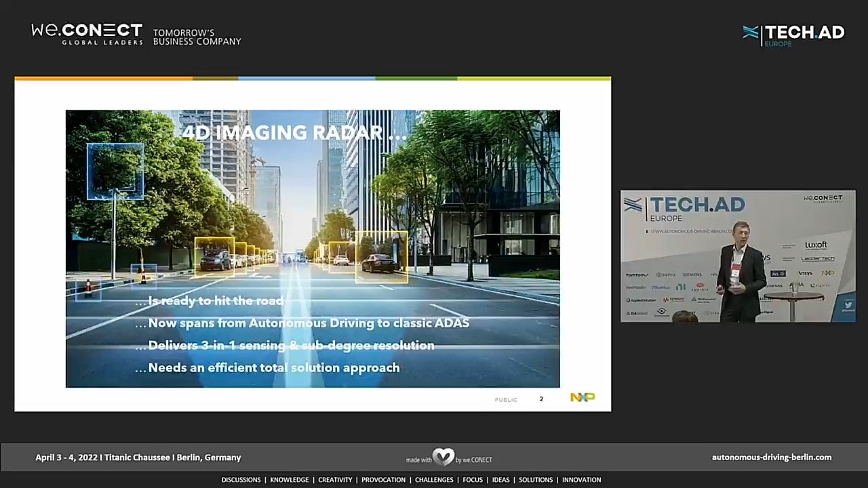Click the INNOVATION item in bottom strip
Viewport: 868px width, 488px height.
tap(581, 480)
